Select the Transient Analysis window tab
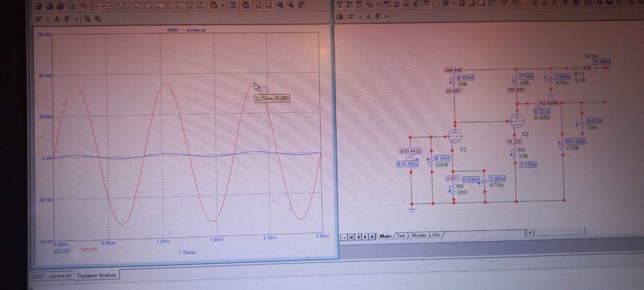The width and height of the screenshot is (644, 290). (x=95, y=275)
